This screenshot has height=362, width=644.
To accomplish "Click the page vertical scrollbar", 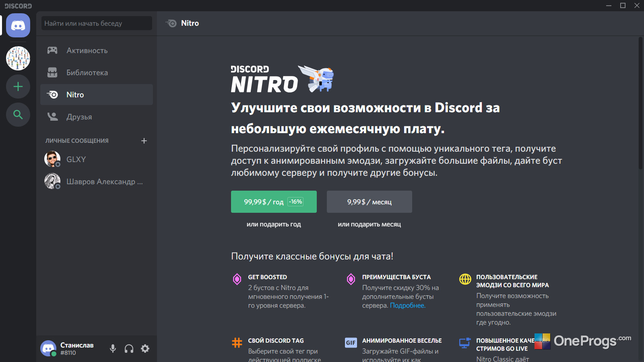I will pyautogui.click(x=640, y=103).
